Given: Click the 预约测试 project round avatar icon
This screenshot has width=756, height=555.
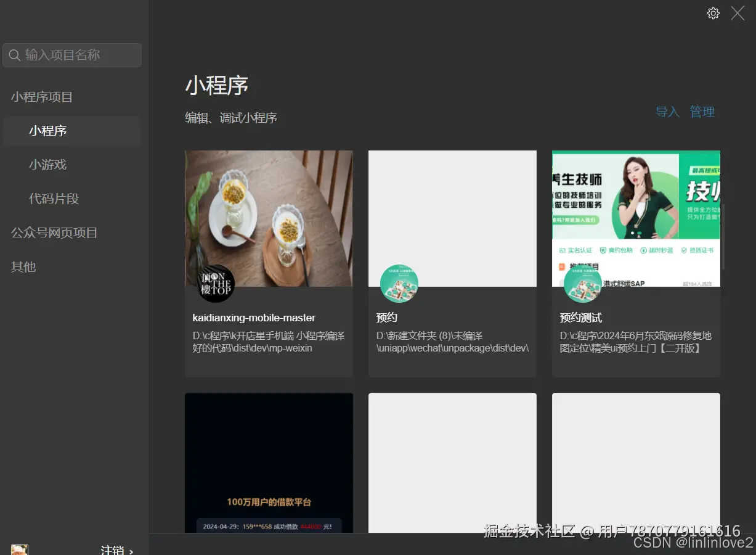Looking at the screenshot, I should (583, 284).
